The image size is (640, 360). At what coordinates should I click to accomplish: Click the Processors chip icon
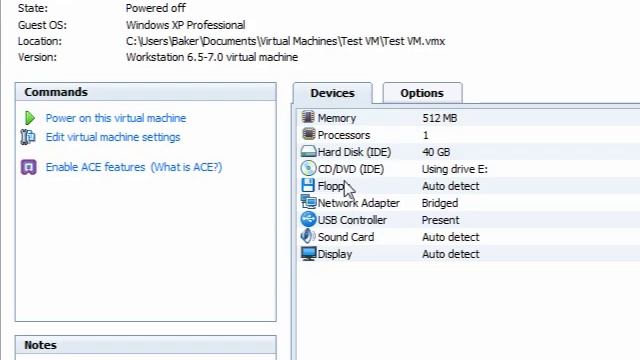point(308,134)
